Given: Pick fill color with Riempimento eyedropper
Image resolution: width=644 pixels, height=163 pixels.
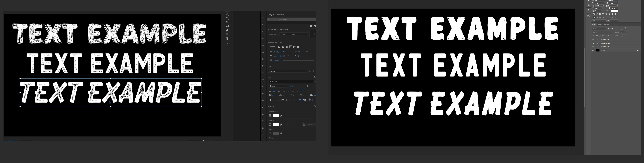Looking at the screenshot, I should tap(281, 116).
